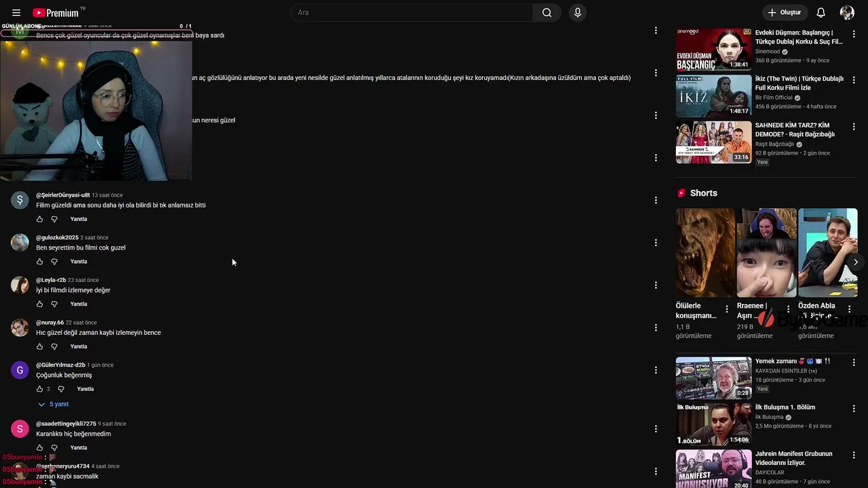Reply to @Leyla-r2b comment with Yanıtla
Screen dimensions: 868x488
coord(79,304)
